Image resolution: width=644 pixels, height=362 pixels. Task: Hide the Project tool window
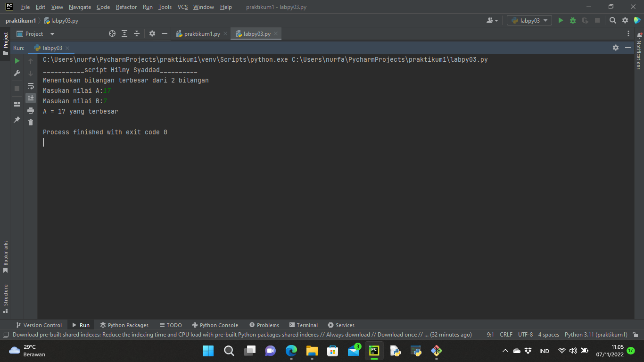pyautogui.click(x=164, y=33)
